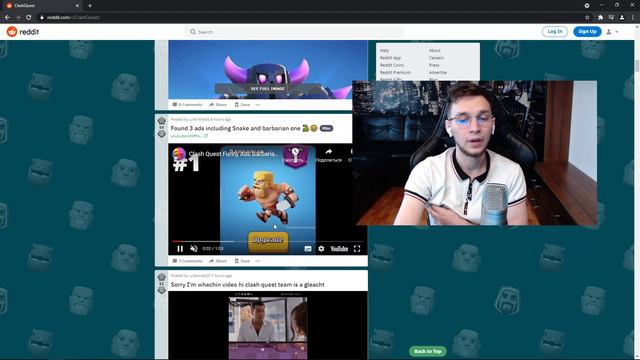
Task: Click the Reddit App footer link
Action: tap(390, 58)
